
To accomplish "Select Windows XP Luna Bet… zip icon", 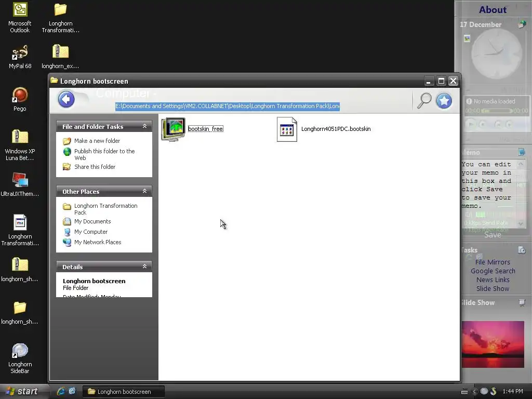I will click(20, 145).
